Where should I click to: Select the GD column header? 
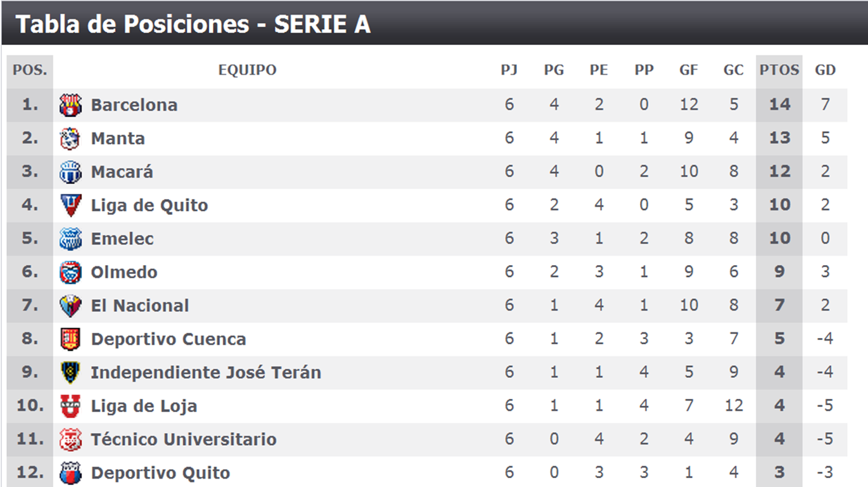coord(825,70)
